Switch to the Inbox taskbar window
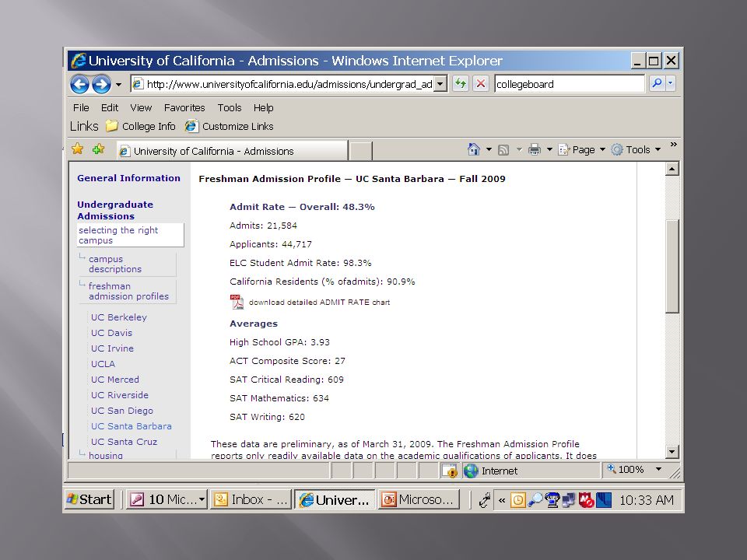 (250, 499)
